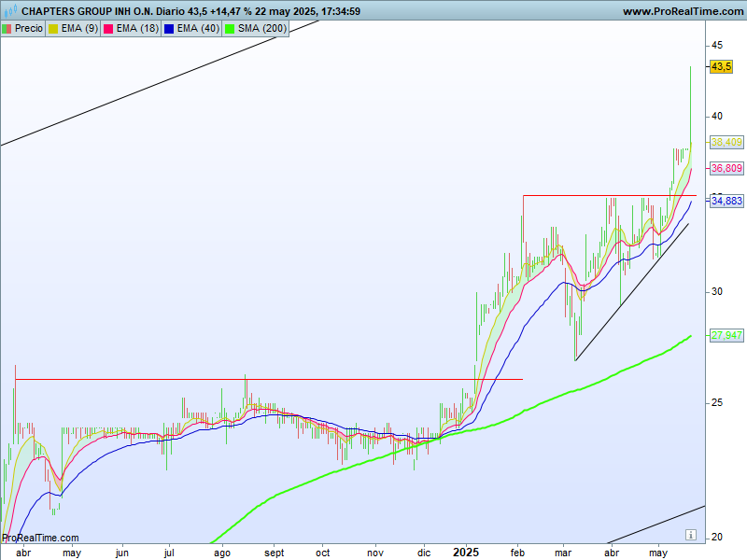Click the 'nov' month label on time axis

375,553
